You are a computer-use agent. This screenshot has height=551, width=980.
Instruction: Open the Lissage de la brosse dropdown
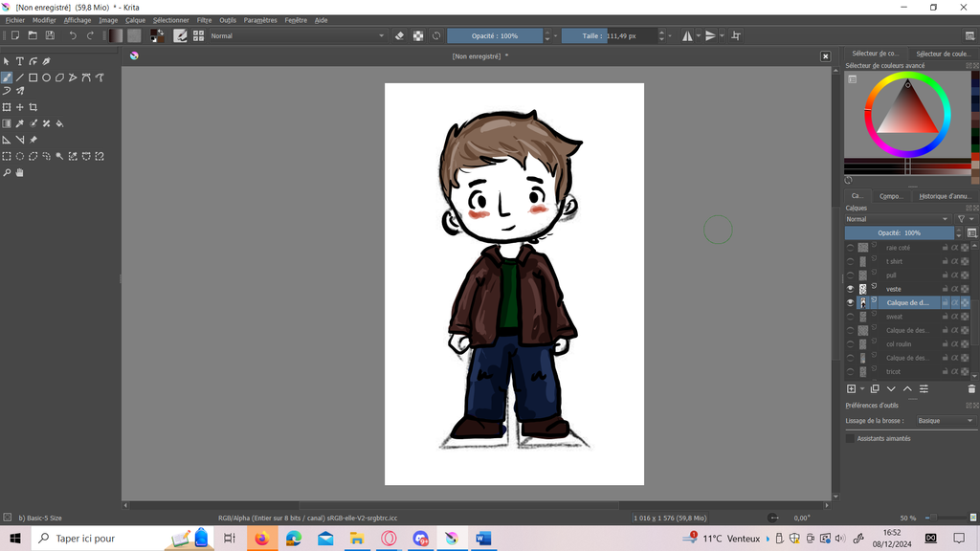[944, 421]
